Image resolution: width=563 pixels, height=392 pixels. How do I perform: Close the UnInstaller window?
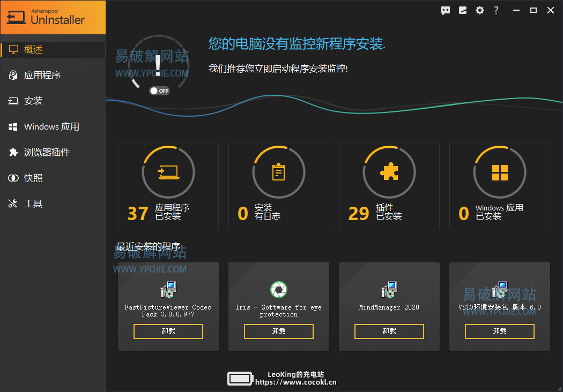551,10
